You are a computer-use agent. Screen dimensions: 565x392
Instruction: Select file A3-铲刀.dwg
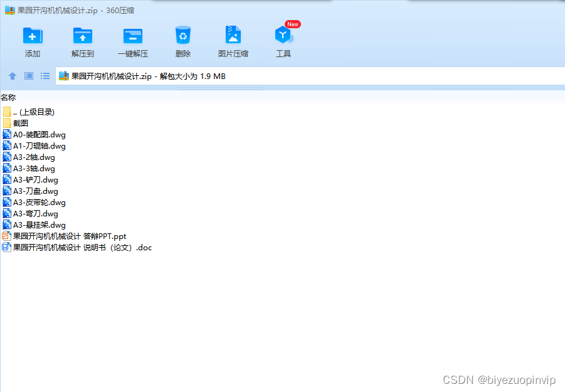(30, 180)
